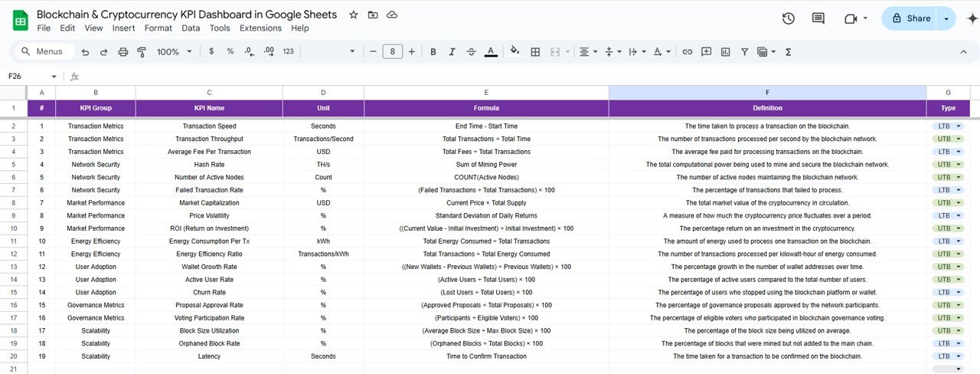The image size is (980, 374).
Task: Redo the last action
Action: pos(103,51)
